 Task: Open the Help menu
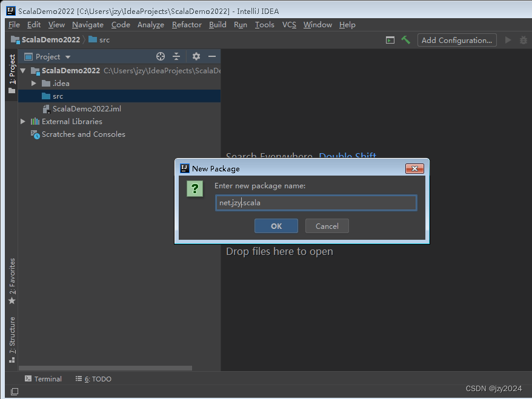point(347,25)
